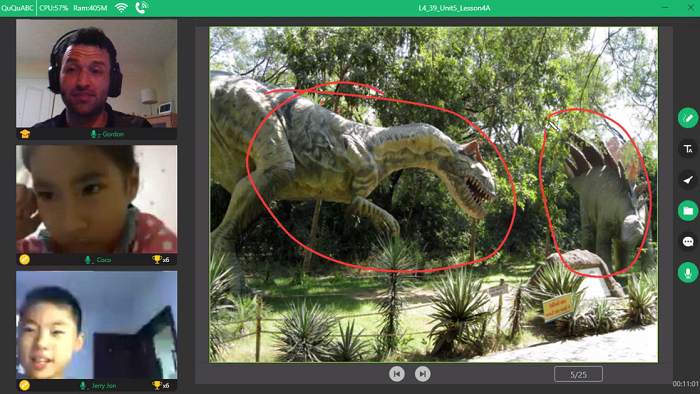This screenshot has width=700, height=394.
Task: Select the text annotation tool
Action: (688, 149)
